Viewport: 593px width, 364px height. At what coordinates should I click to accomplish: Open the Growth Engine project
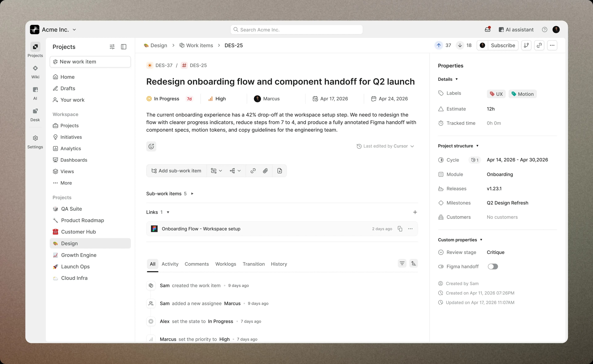[x=90, y=255]
